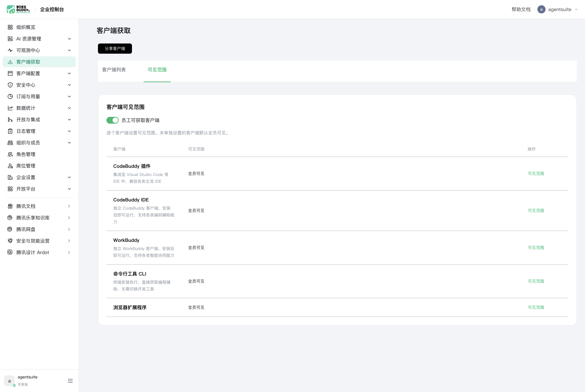Open 安全与效能运营 menu item
585x392 pixels.
[39, 241]
